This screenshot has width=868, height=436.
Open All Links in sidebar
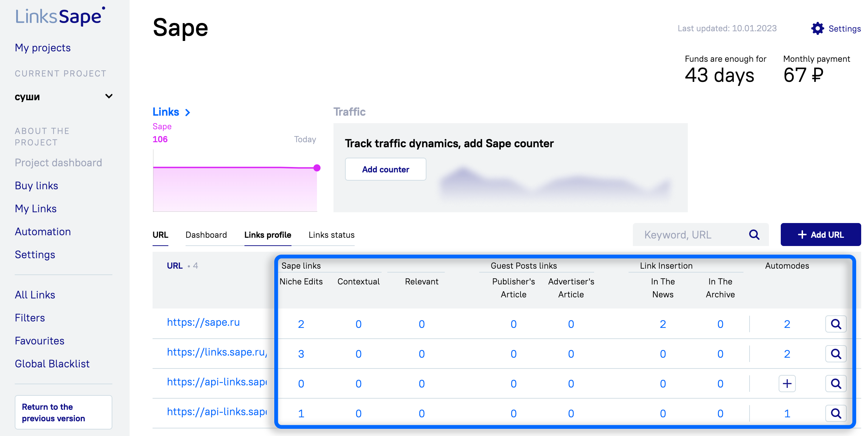coord(35,295)
